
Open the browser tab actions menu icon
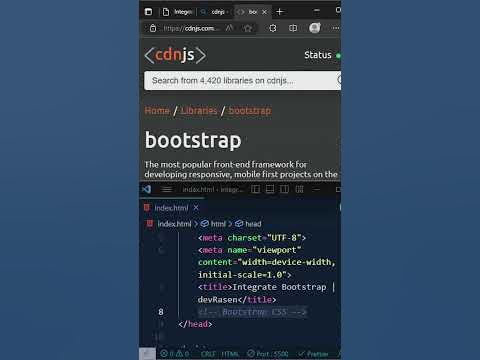coord(148,12)
